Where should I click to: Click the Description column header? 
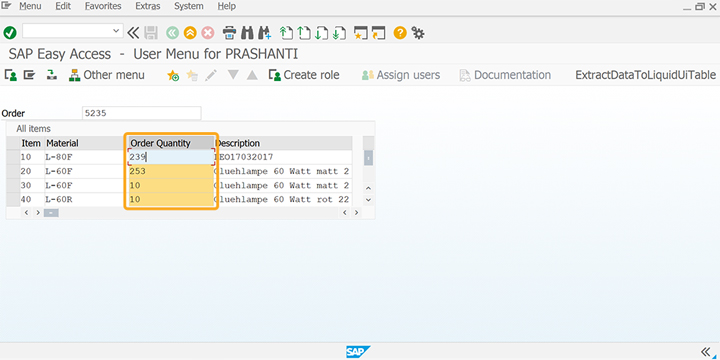click(284, 143)
